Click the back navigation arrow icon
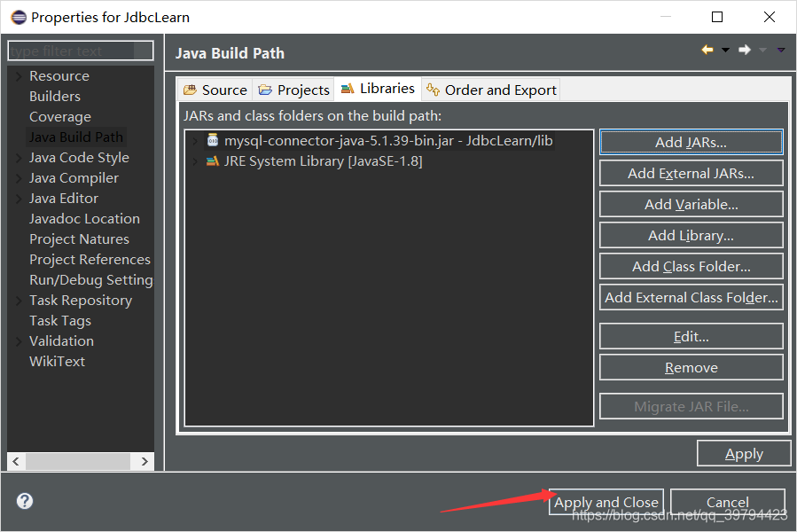The width and height of the screenshot is (797, 532). pyautogui.click(x=707, y=50)
